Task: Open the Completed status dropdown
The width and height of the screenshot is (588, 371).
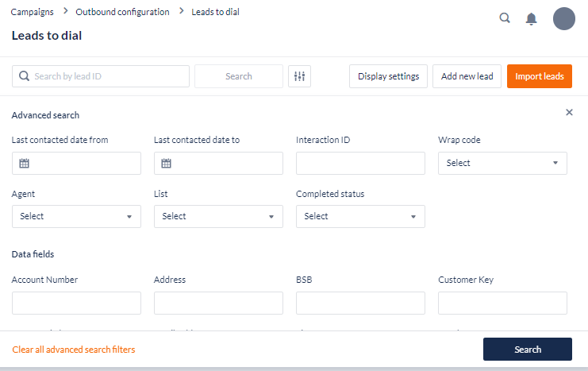Action: (x=360, y=216)
